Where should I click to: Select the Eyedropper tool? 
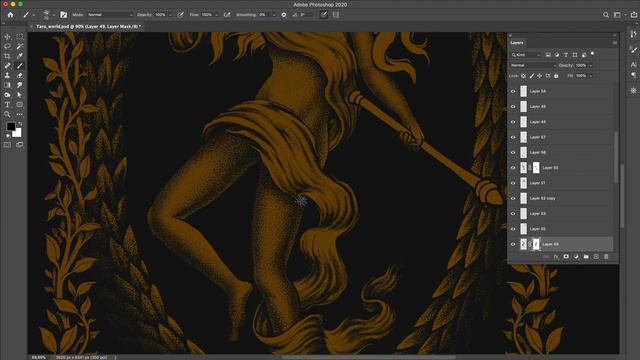point(20,56)
